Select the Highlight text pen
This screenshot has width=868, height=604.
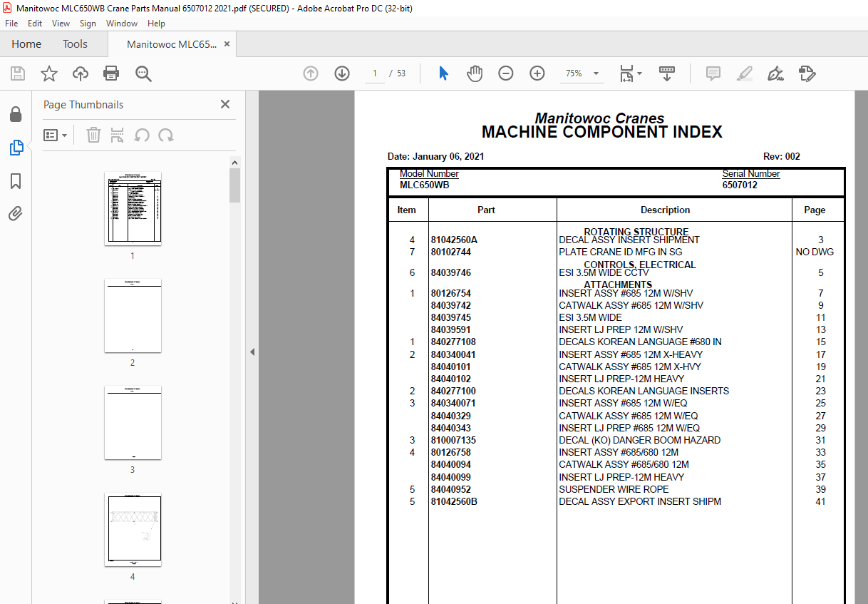click(x=744, y=73)
